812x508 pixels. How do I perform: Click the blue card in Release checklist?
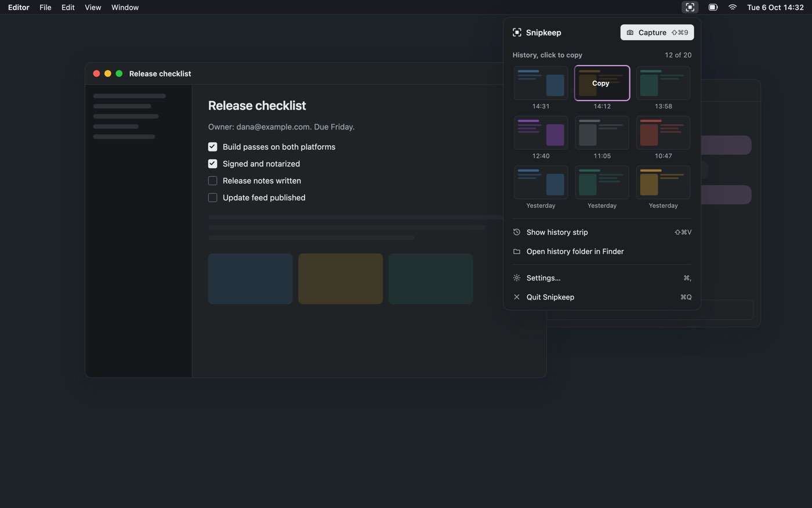click(251, 279)
